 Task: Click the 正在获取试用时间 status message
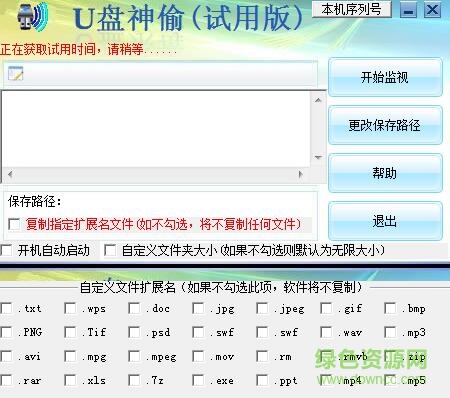[x=89, y=49]
